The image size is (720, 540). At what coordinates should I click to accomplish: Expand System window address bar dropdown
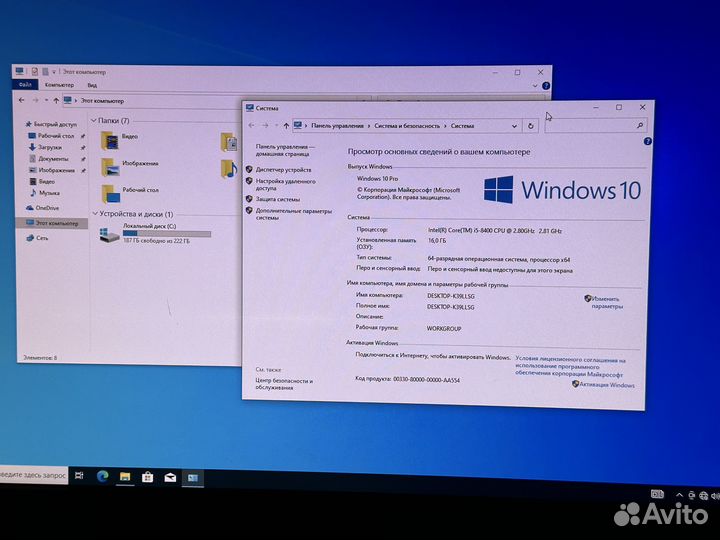click(x=514, y=126)
